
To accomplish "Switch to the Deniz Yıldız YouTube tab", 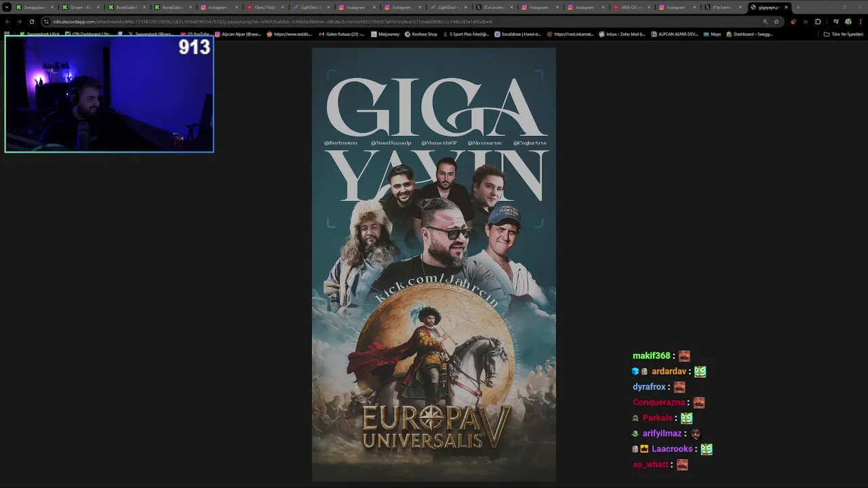I will [266, 7].
